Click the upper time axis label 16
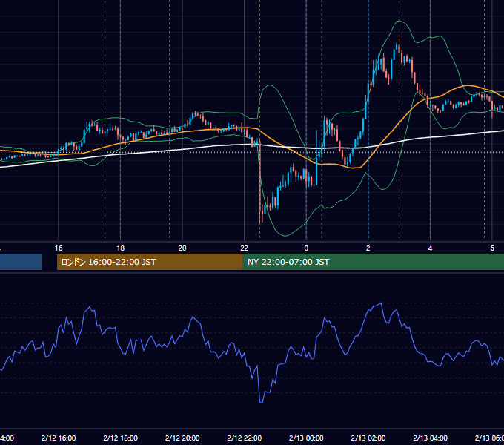Image resolution: width=504 pixels, height=445 pixels. coord(59,248)
